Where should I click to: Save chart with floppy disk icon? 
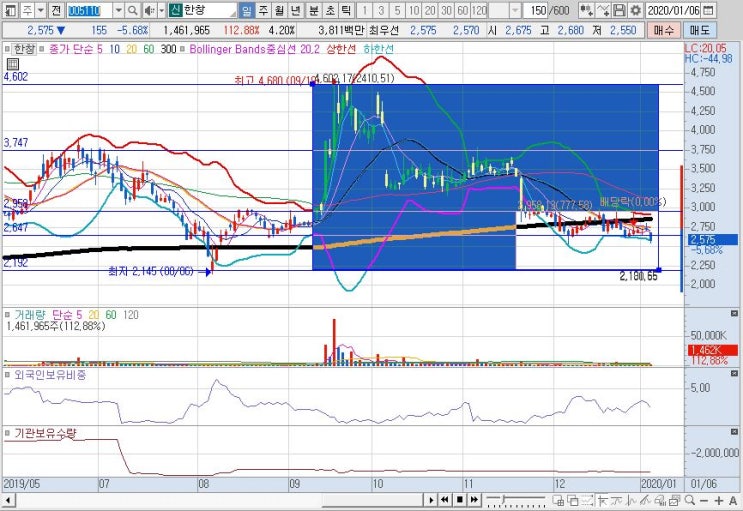tap(619, 10)
